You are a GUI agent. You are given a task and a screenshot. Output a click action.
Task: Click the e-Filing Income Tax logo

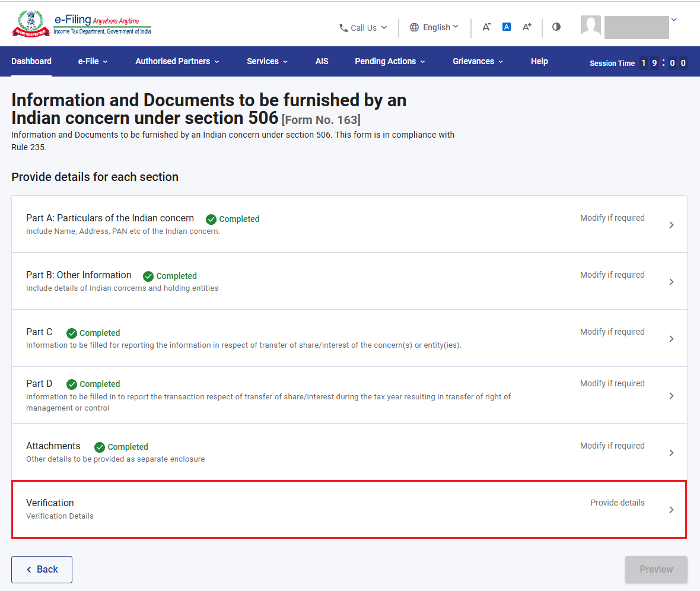click(x=82, y=24)
